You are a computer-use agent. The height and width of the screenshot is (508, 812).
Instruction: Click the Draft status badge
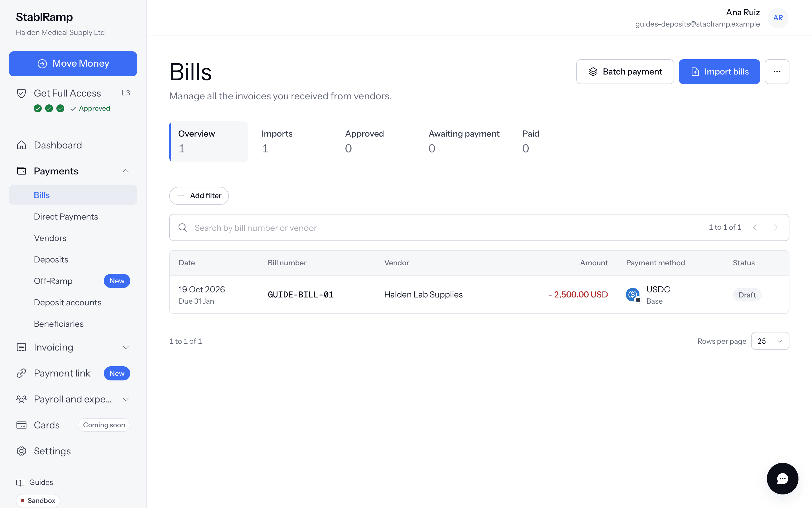pyautogui.click(x=747, y=295)
